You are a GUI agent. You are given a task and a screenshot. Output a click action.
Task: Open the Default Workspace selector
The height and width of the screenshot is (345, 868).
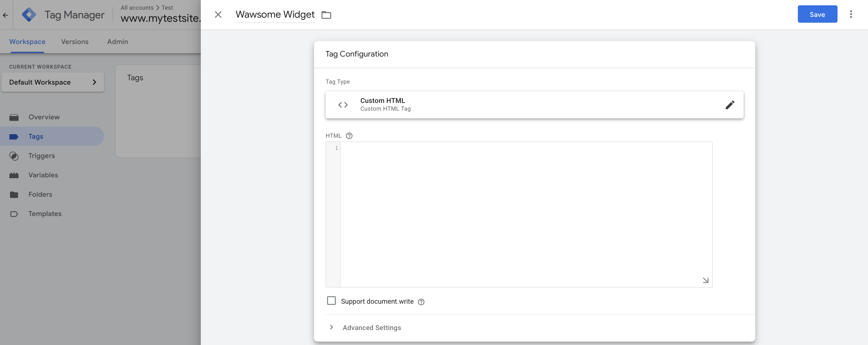52,82
